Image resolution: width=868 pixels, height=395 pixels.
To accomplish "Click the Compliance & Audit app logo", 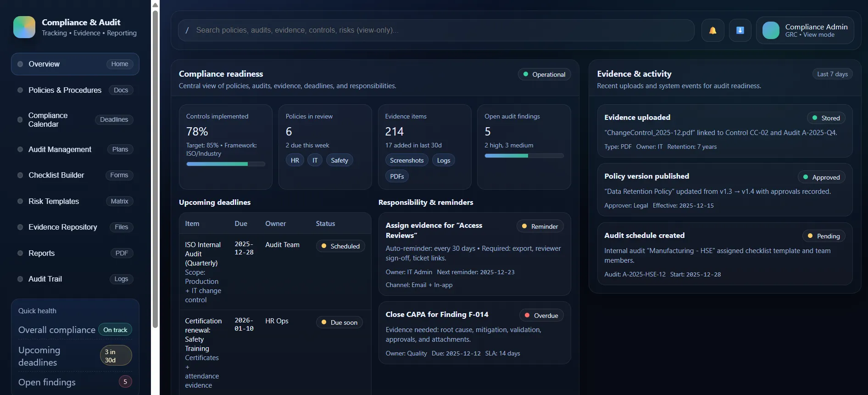I will [x=24, y=27].
